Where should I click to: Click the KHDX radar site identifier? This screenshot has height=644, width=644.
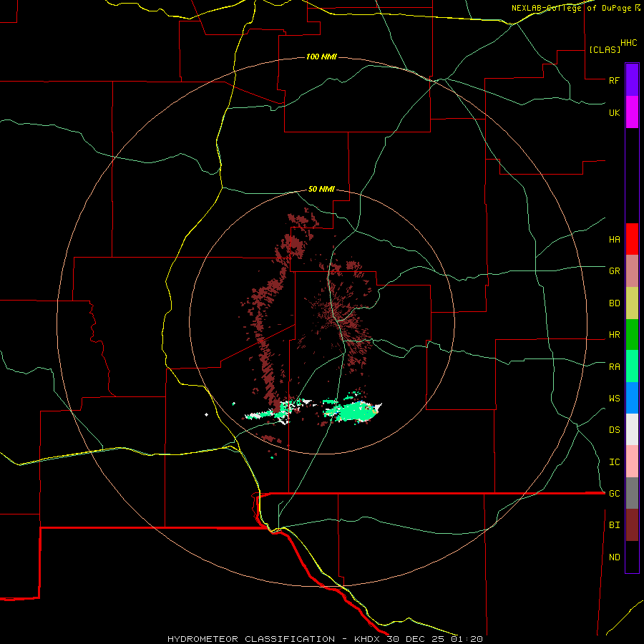(x=367, y=639)
